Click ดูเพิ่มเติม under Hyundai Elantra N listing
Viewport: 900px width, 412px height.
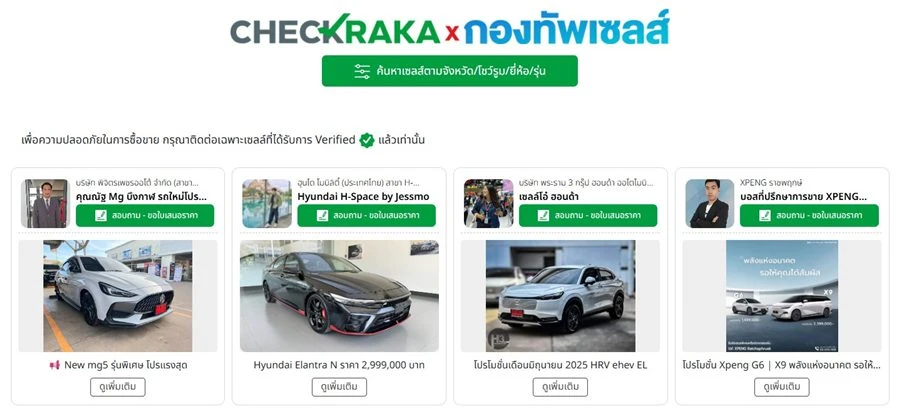click(x=339, y=387)
